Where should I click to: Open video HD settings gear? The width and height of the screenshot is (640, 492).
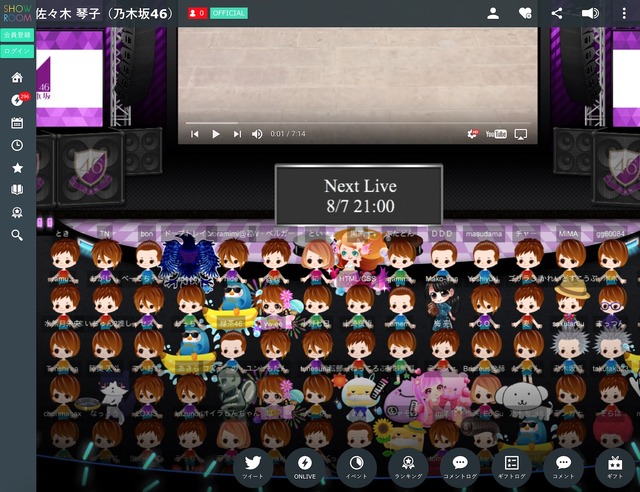(473, 134)
